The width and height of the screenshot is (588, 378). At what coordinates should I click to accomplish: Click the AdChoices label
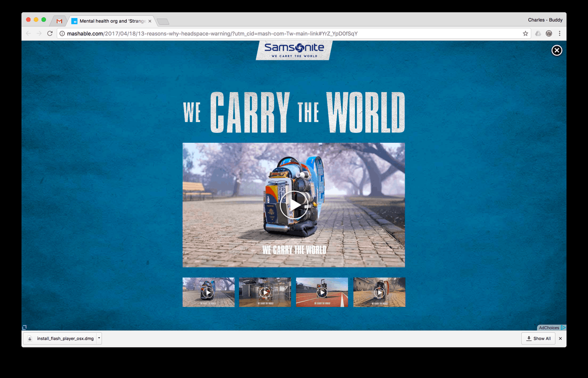tap(549, 328)
